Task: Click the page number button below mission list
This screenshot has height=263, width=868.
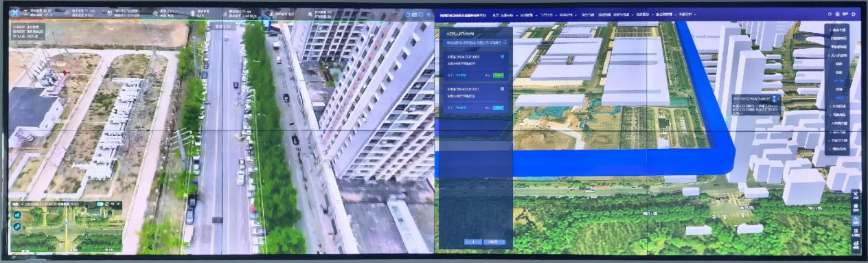Action: (x=473, y=242)
